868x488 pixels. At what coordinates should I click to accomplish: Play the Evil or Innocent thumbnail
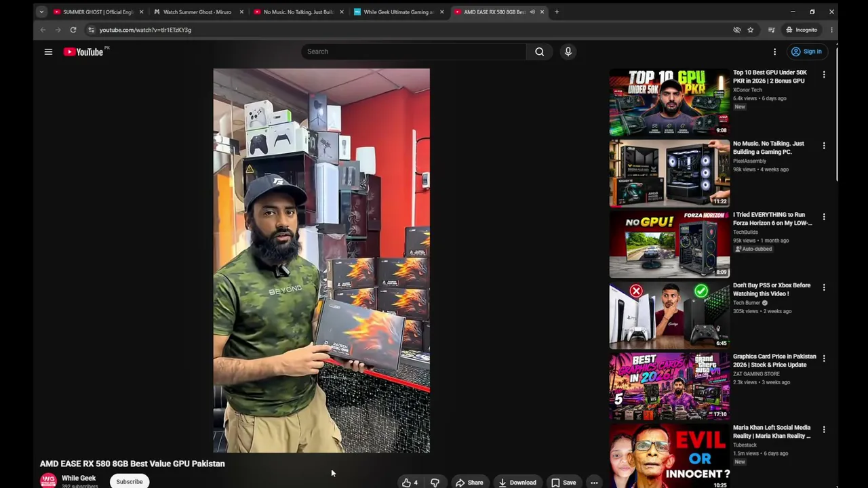669,456
